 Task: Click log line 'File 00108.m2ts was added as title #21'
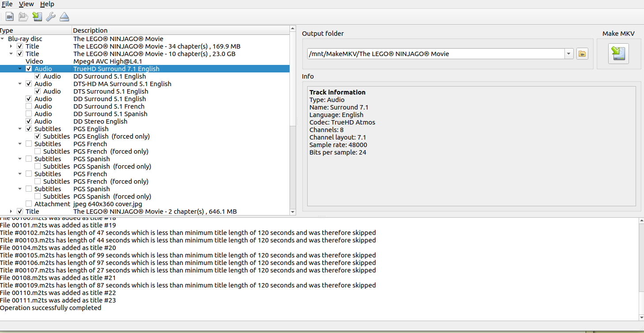[x=58, y=278]
